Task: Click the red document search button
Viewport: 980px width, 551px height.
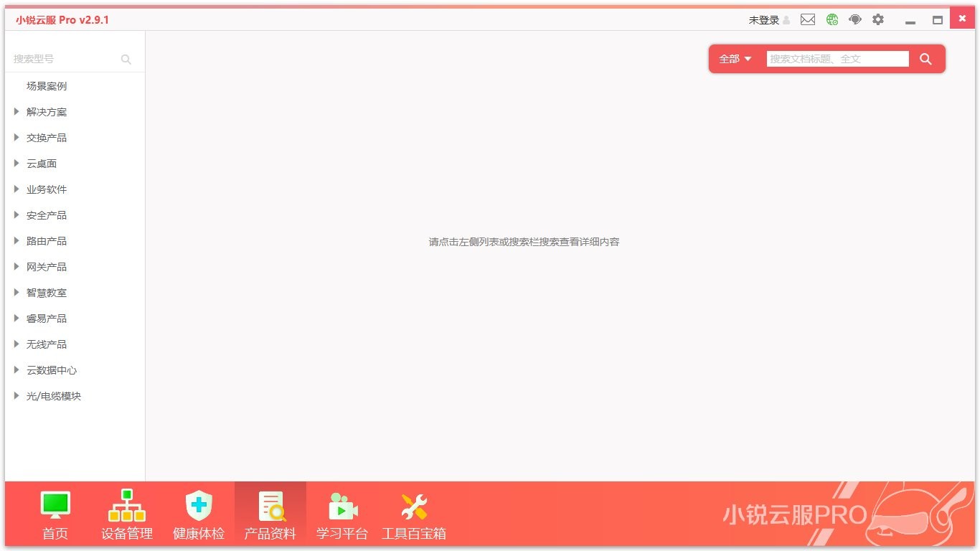Action: pyautogui.click(x=925, y=59)
